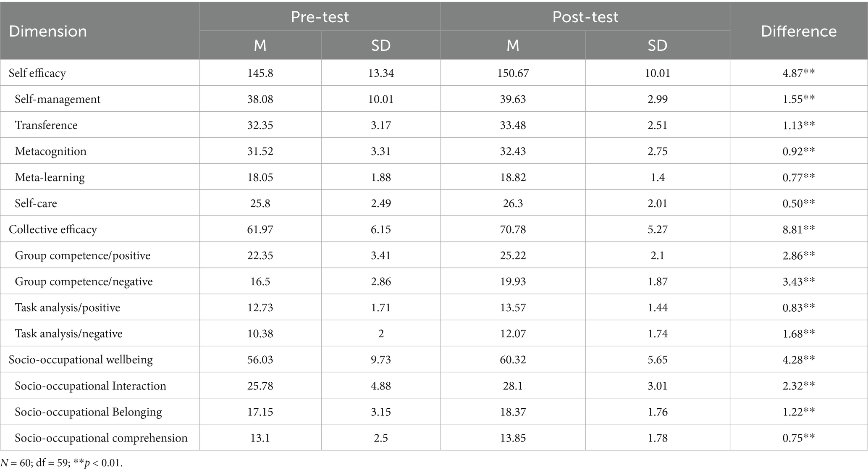Click the Pre-test header cell
868x473 pixels.
pyautogui.click(x=320, y=17)
